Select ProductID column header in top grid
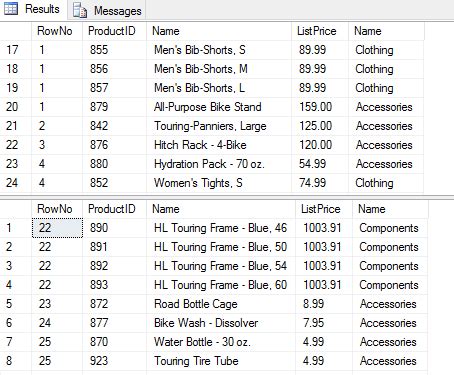This screenshot has height=375, width=454. [114, 31]
